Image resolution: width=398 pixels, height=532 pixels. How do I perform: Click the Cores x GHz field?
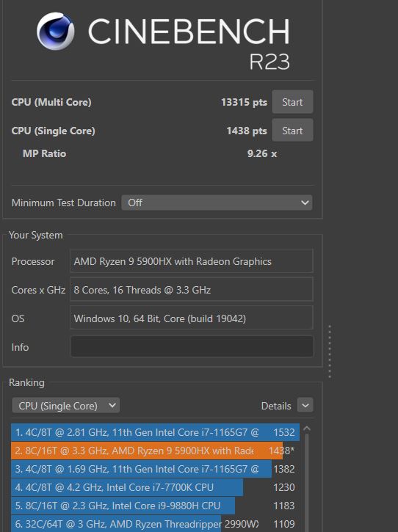pyautogui.click(x=191, y=289)
